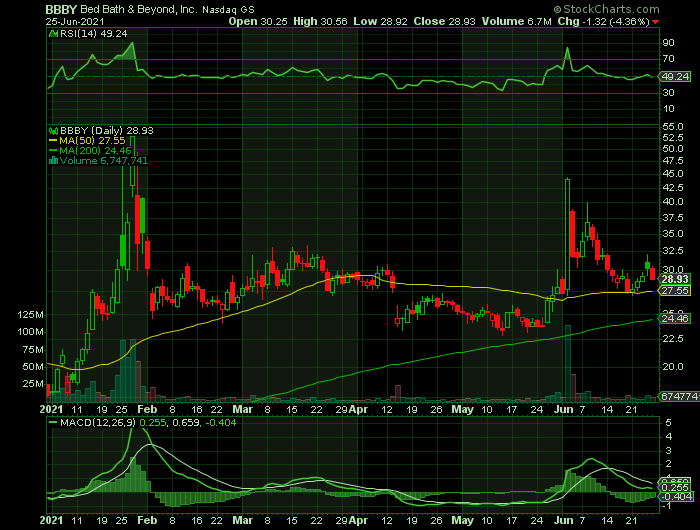Screen dimensions: 700x530
Task: Click the 90 level on the RSI axis
Action: 668,43
